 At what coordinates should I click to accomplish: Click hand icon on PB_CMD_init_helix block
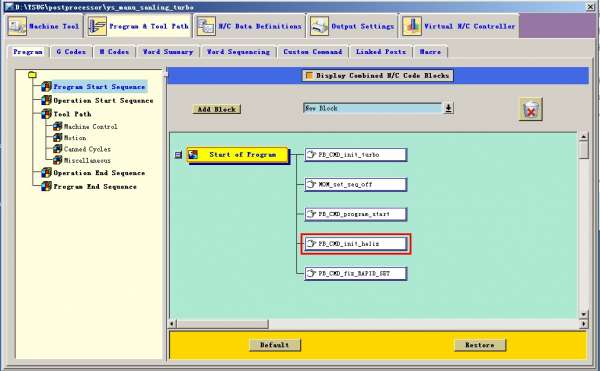coord(311,243)
